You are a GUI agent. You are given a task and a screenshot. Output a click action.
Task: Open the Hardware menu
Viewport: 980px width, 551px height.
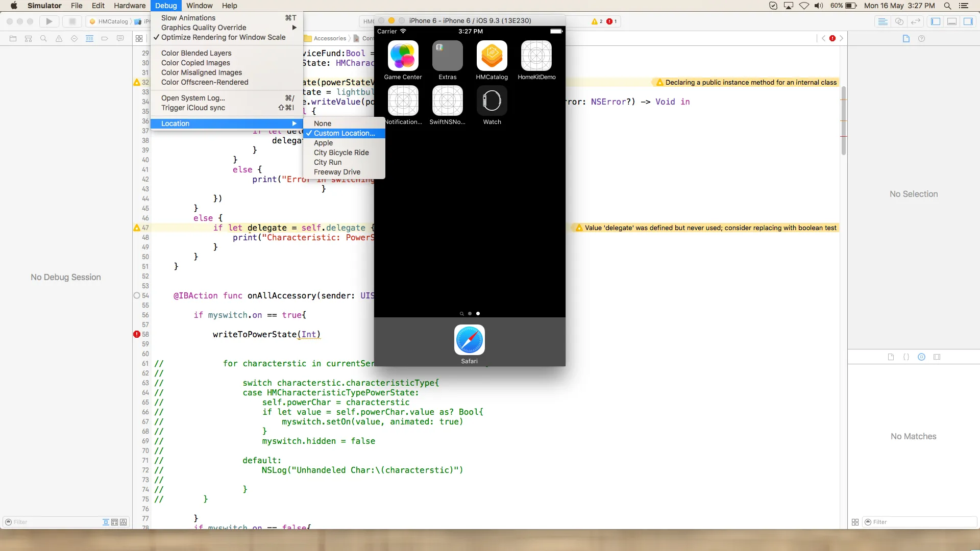click(x=129, y=6)
